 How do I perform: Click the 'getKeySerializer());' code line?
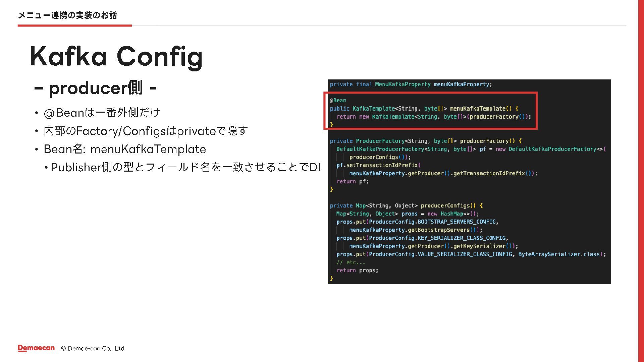[x=434, y=246]
